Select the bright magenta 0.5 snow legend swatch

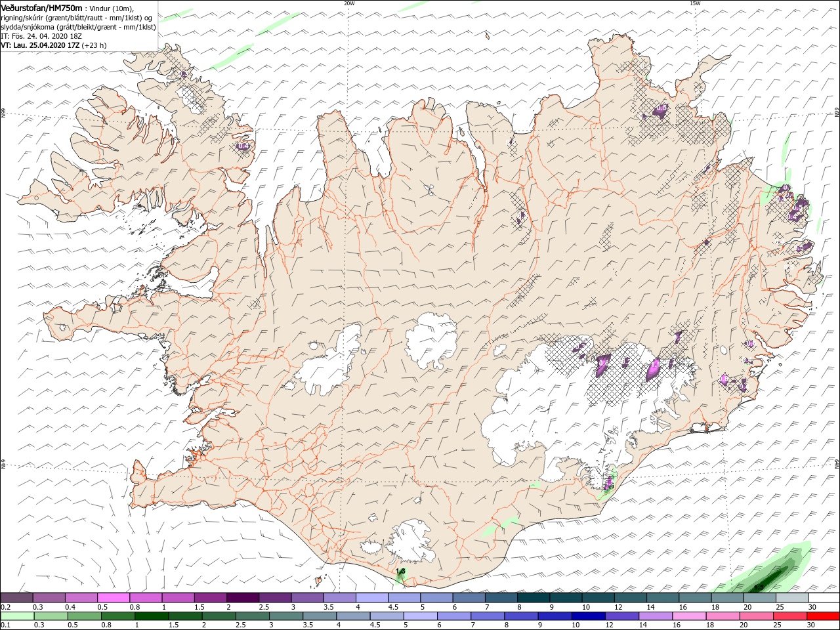[114, 598]
